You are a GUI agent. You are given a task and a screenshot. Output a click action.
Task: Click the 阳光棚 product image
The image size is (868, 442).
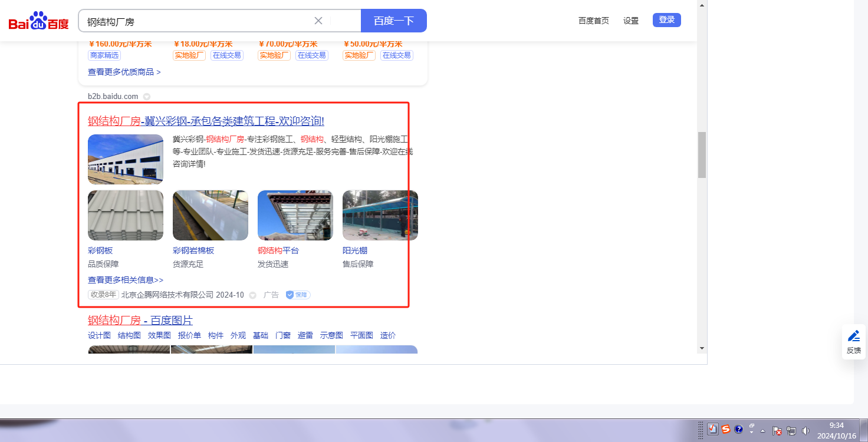point(380,215)
